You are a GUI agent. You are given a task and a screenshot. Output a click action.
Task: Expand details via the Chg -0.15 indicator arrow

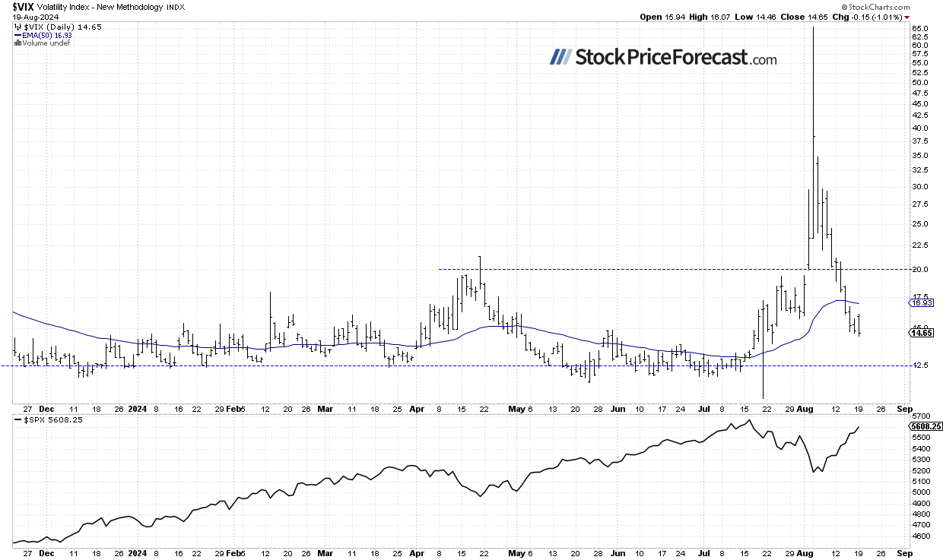click(x=906, y=17)
